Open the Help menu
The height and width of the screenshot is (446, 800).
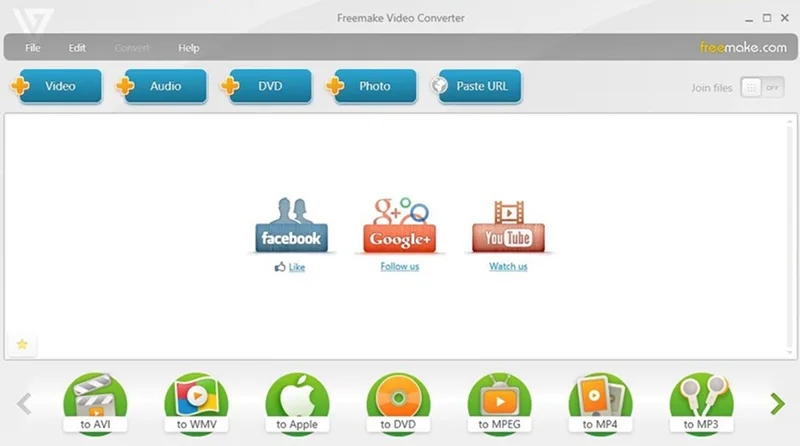[x=189, y=48]
